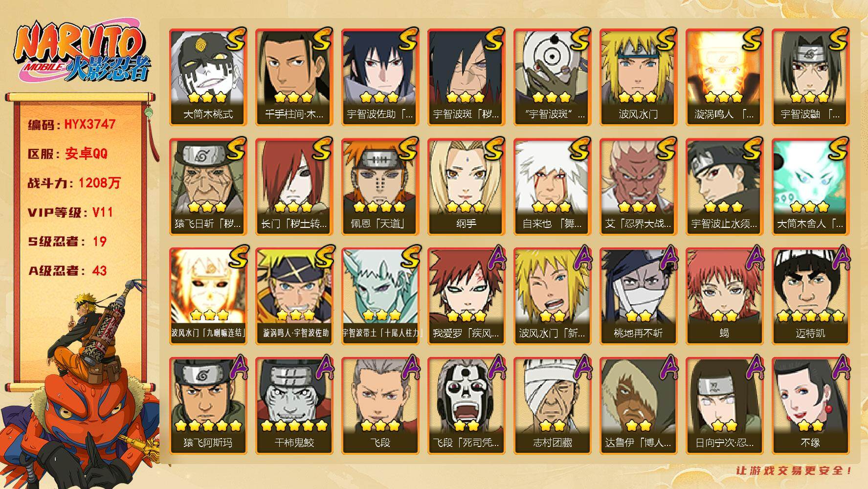868x489 pixels.
Task: Select the 迈特凯 five-star card
Action: coord(811,296)
